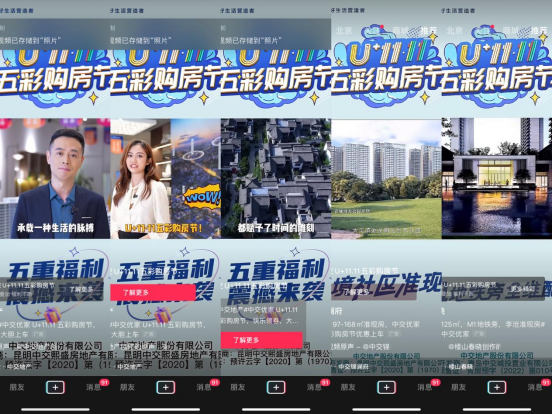Tap the plus create icon under the high-rise lawn video
Viewport: 552px width, 414px height.
coord(387,387)
